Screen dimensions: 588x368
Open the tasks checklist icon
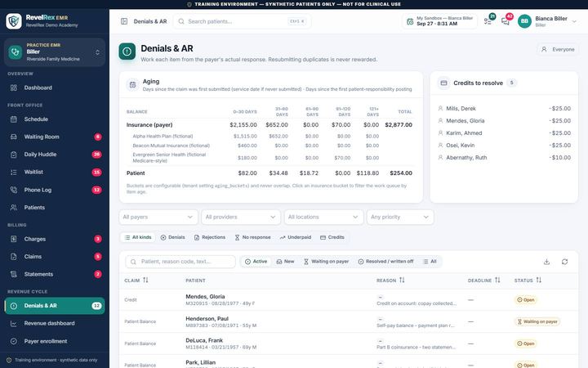click(x=488, y=21)
